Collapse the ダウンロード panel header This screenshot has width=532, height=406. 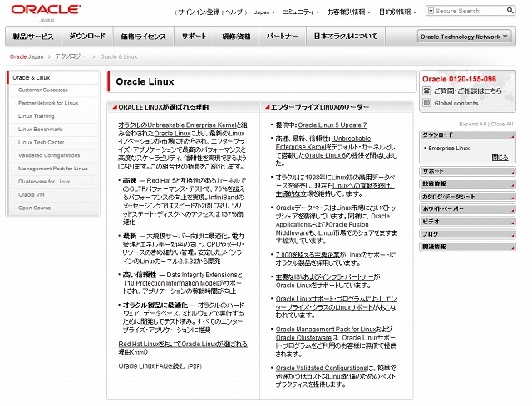467,135
